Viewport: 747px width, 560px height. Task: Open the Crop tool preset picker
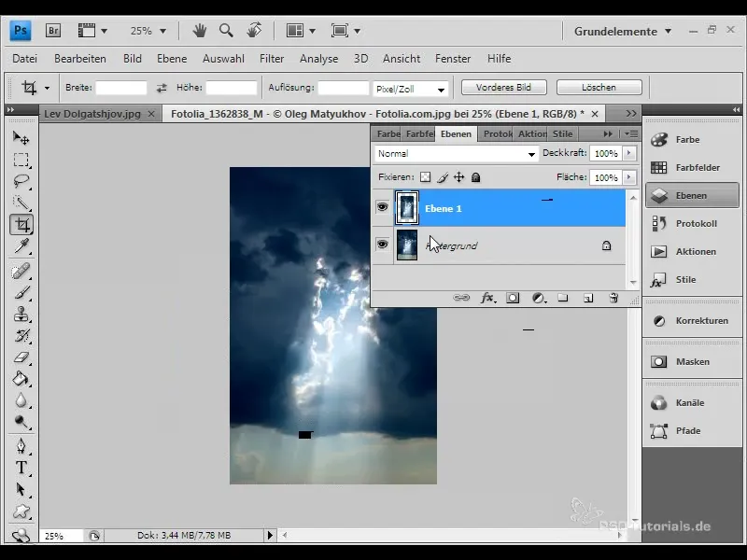coord(47,88)
